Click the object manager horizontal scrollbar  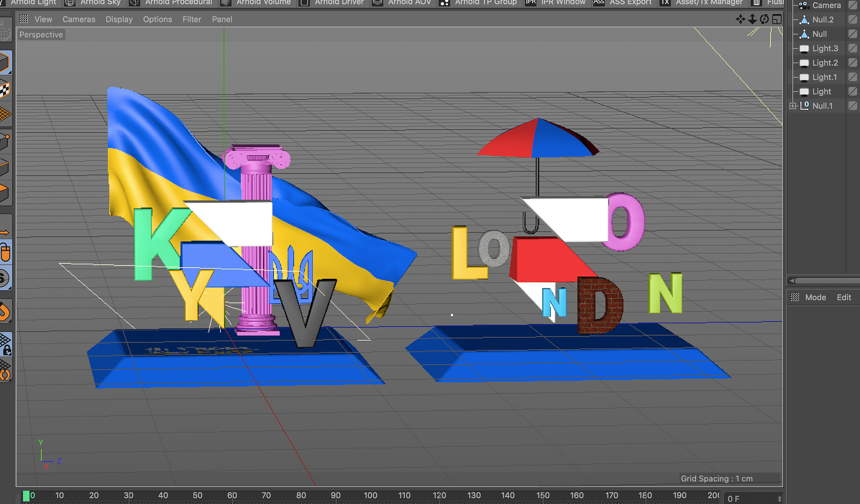pyautogui.click(x=827, y=281)
